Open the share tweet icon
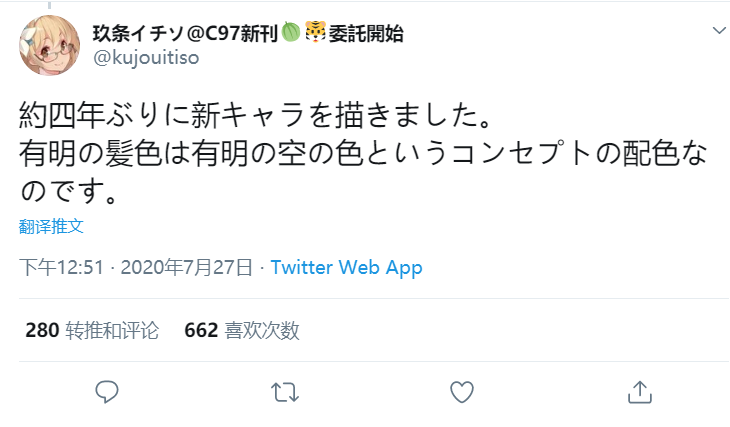 640,392
